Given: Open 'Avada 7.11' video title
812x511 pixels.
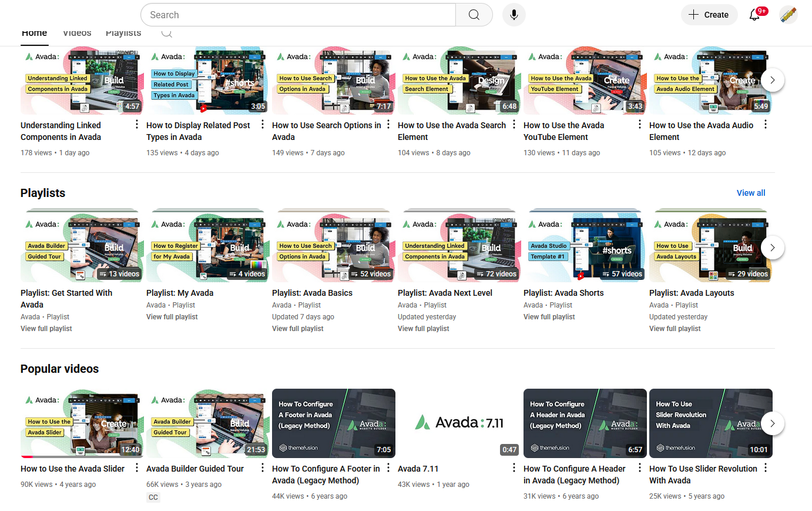Looking at the screenshot, I should click(x=418, y=469).
